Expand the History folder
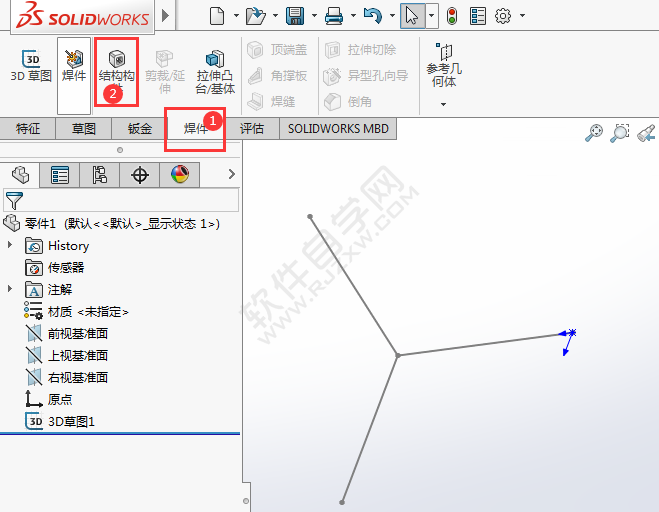Viewport: 659px width, 512px height. coord(10,245)
